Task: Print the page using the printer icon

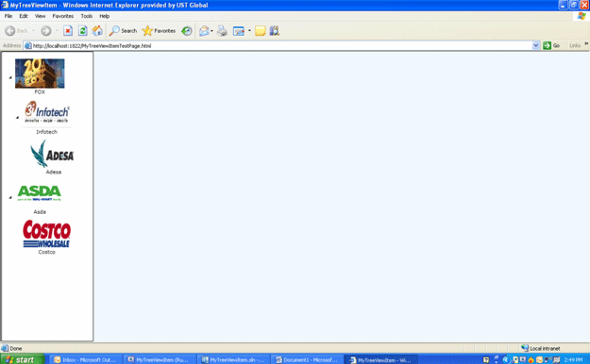Action: [x=223, y=31]
